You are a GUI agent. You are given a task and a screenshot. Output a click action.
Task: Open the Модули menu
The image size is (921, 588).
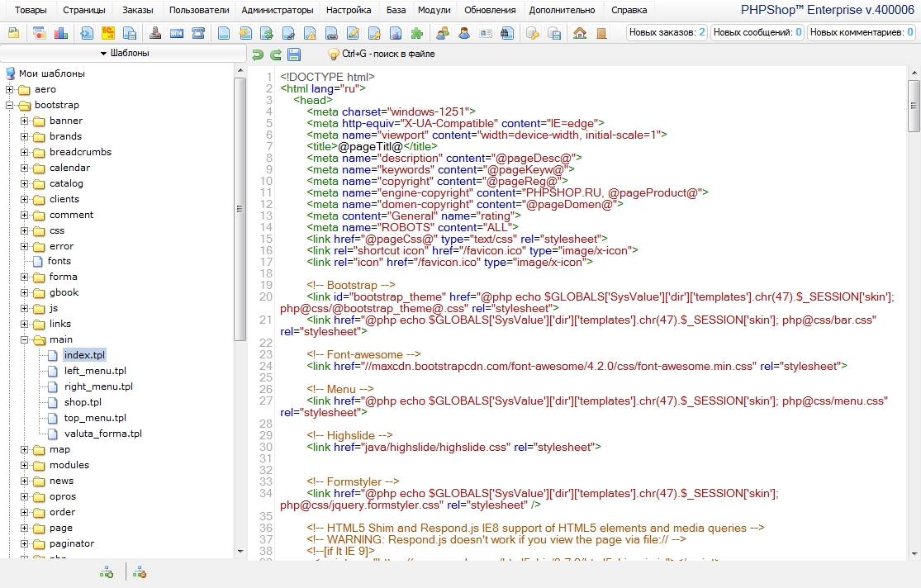(434, 10)
